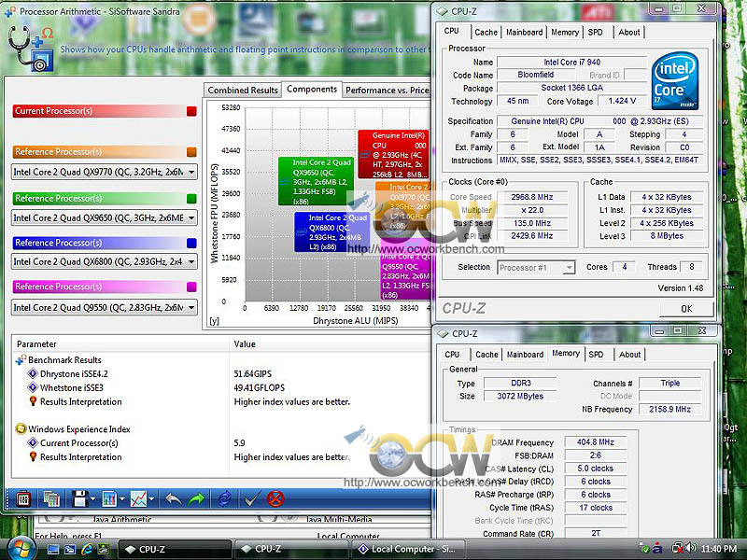Open About tab in lower CPU-Z window
747x560 pixels.
pyautogui.click(x=629, y=355)
